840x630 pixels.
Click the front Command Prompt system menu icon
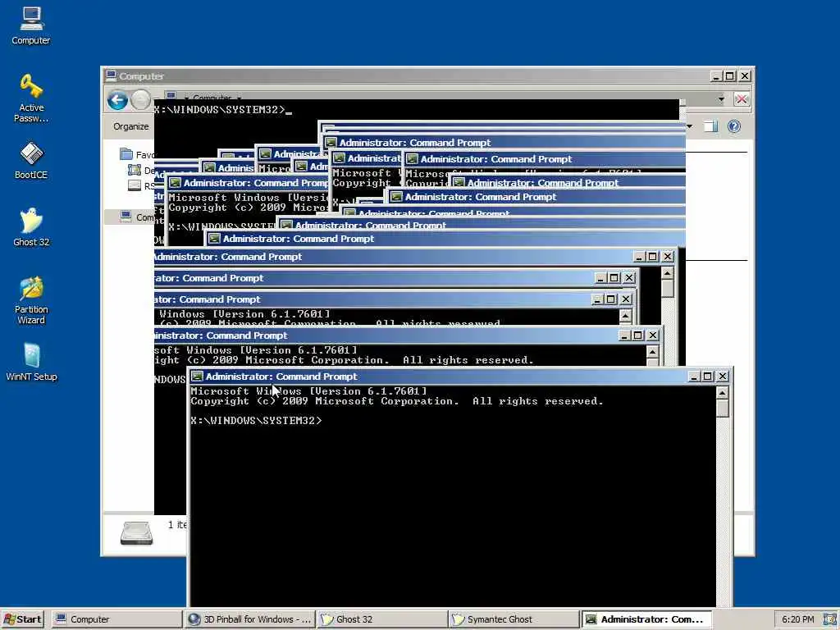tap(197, 376)
